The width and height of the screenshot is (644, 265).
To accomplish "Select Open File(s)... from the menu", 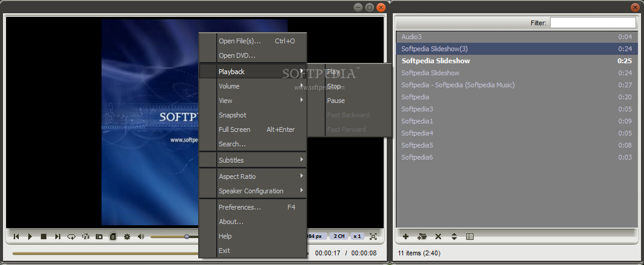I will pos(253,41).
